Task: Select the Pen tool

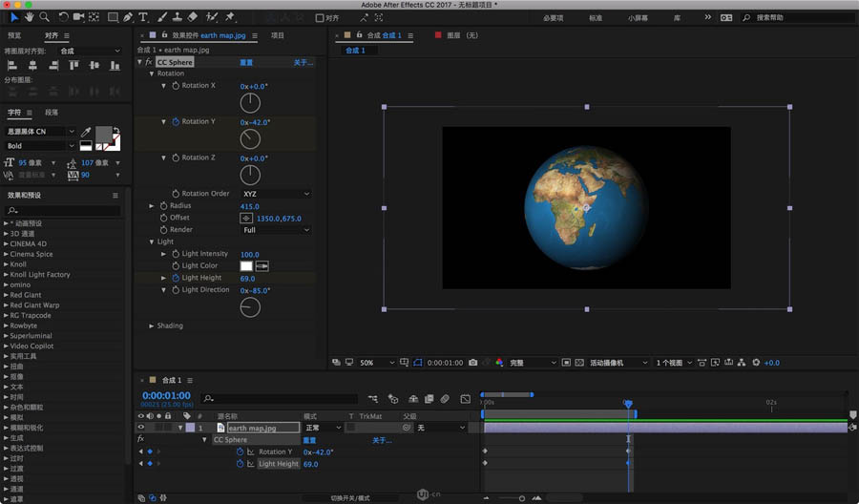Action: 128,17
